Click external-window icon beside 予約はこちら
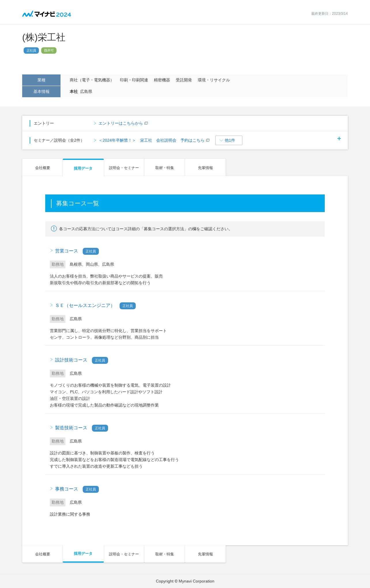Image resolution: width=370 pixels, height=588 pixels. (x=208, y=140)
